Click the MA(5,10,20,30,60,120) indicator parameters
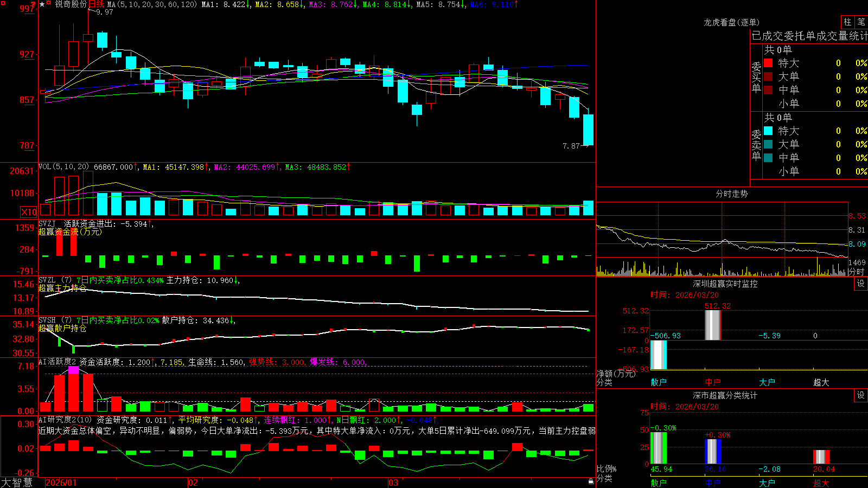Screen dimensions: 868x488 click(152, 4)
